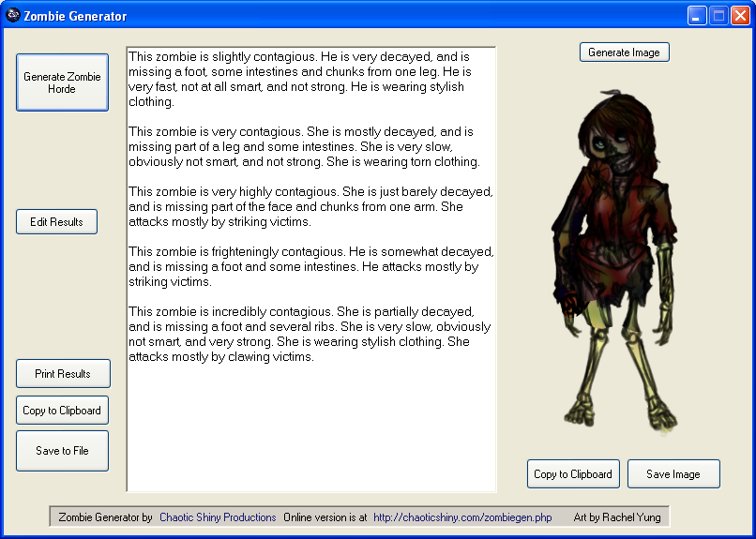Click the zombie artwork picture
756x539 pixels.
click(x=614, y=262)
